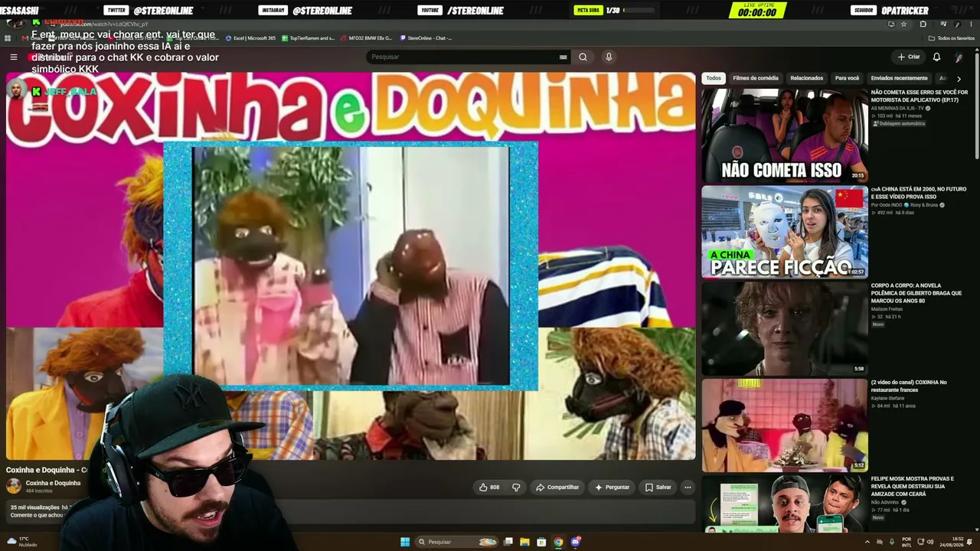Open the YouTube hamburger guide menu

point(14,57)
